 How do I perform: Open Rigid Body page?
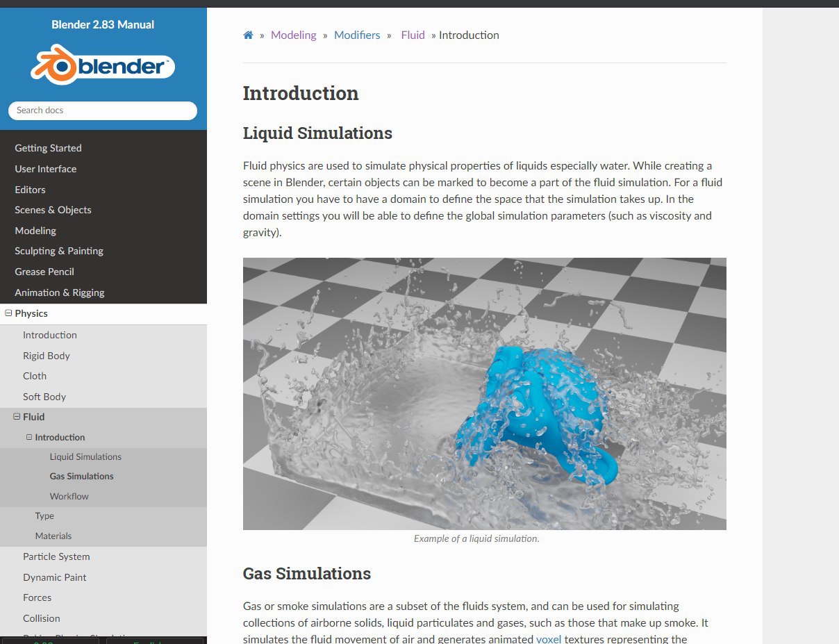pos(47,356)
